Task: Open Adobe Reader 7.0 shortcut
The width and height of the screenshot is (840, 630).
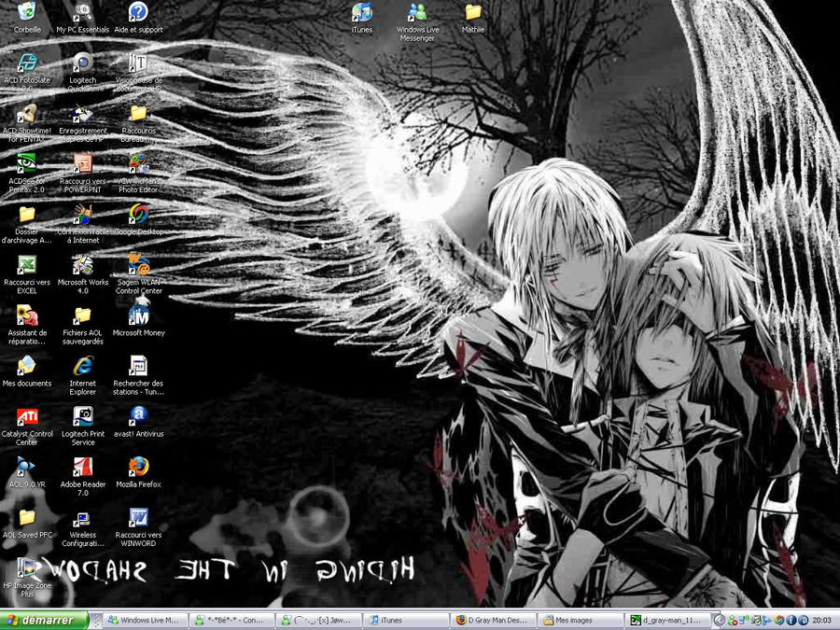Action: [82, 476]
